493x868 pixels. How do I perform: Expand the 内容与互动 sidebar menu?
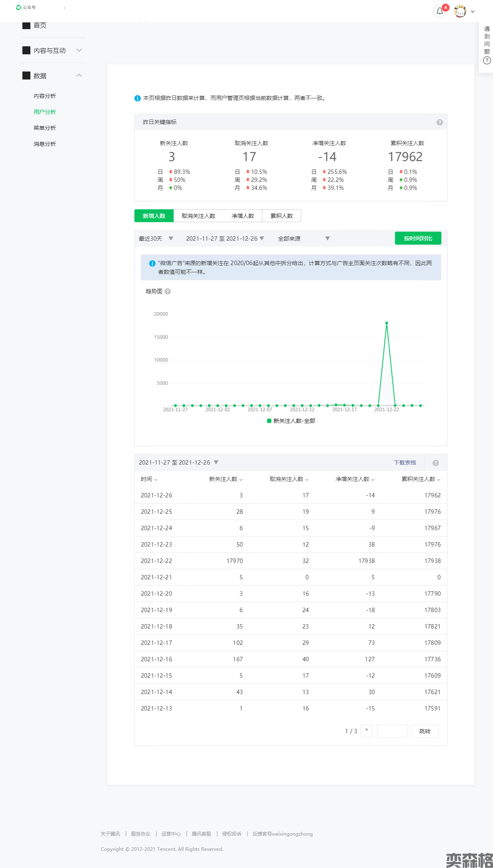[x=79, y=50]
